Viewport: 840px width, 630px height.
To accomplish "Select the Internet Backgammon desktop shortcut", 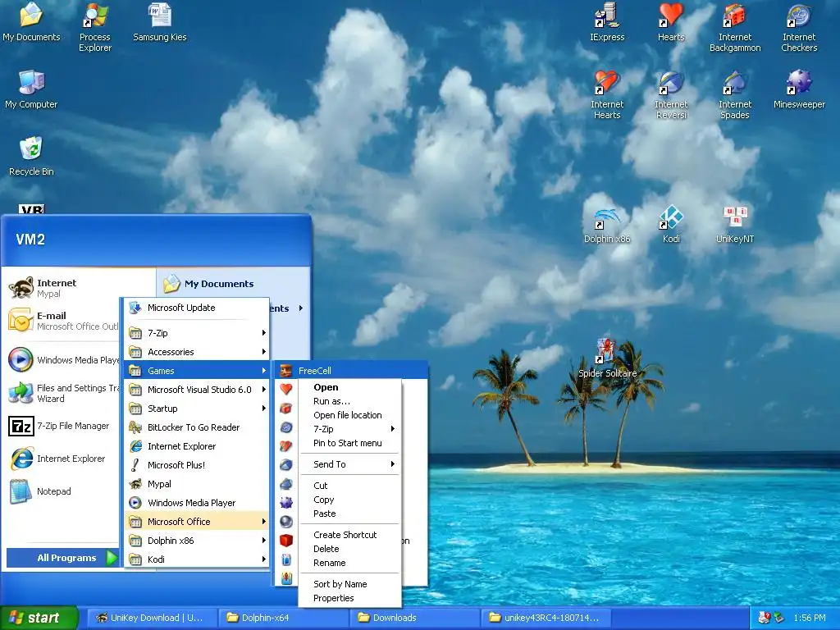I will tap(735, 28).
